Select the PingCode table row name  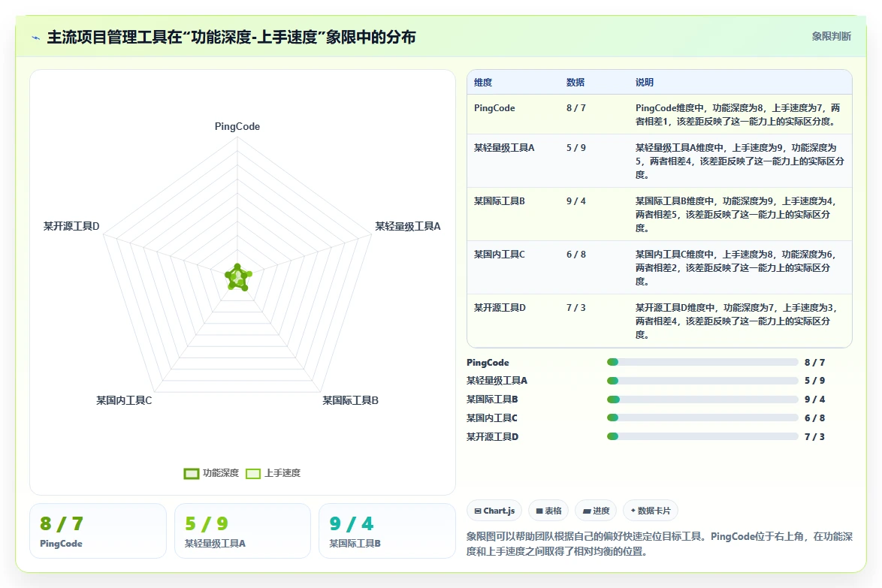tap(494, 108)
